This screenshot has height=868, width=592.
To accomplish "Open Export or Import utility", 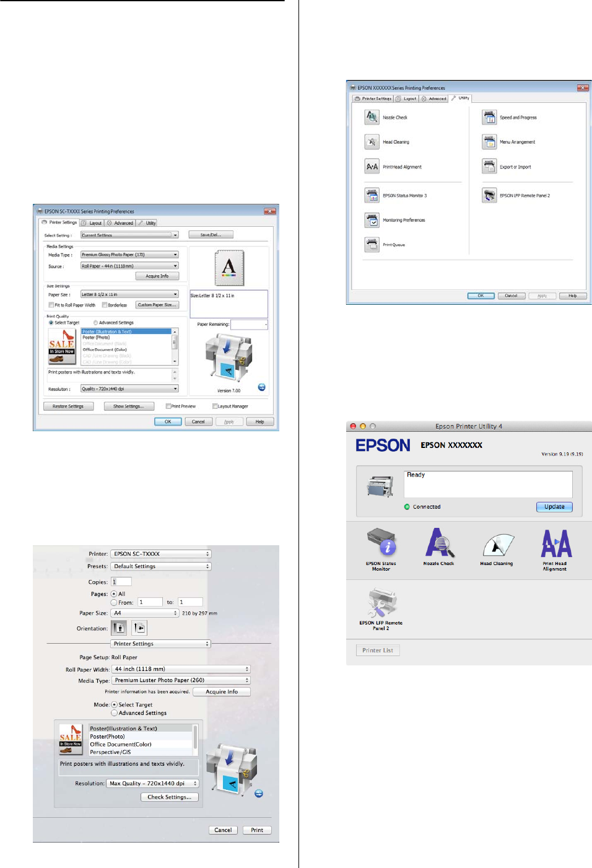I will click(x=489, y=167).
